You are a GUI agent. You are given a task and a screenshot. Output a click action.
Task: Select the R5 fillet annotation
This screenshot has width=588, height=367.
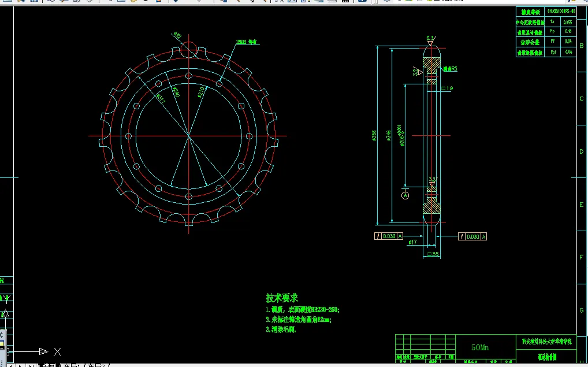coord(450,69)
